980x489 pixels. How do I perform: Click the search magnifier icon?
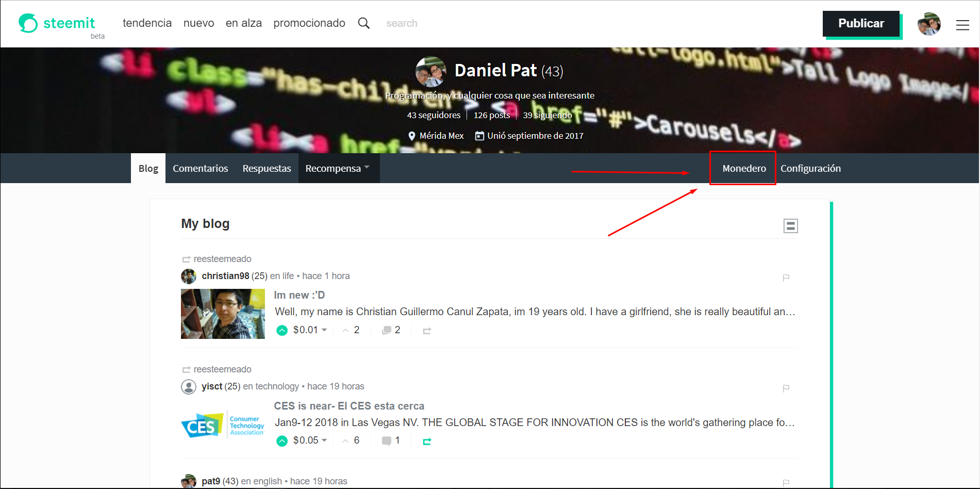pyautogui.click(x=364, y=23)
